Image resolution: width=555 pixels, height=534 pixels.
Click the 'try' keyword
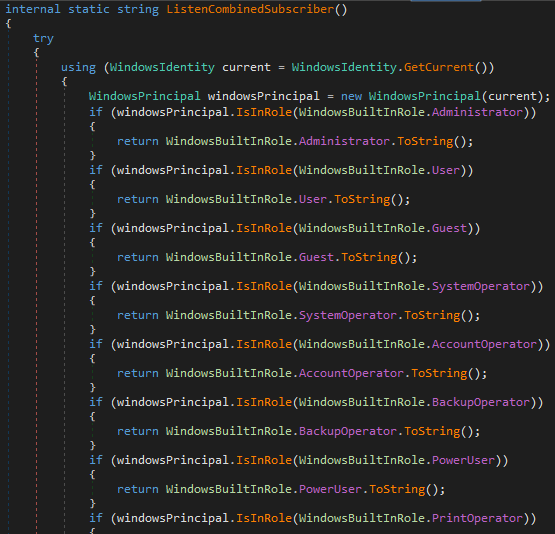(43, 39)
